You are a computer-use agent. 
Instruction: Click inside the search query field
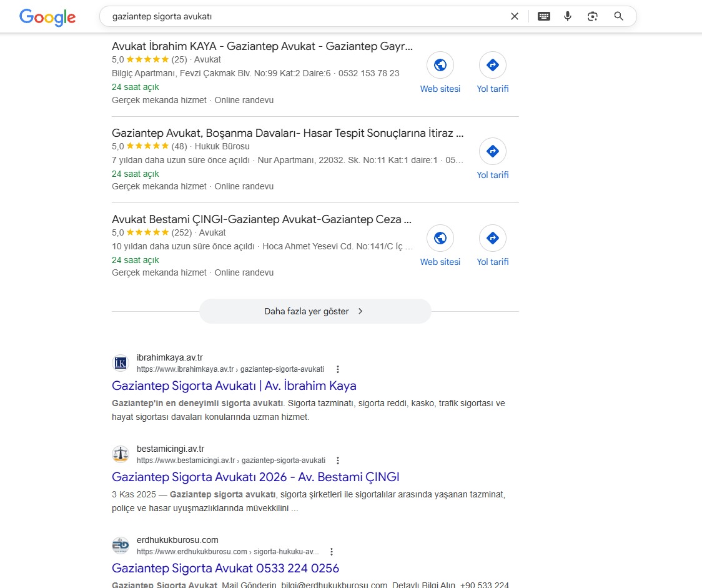300,16
